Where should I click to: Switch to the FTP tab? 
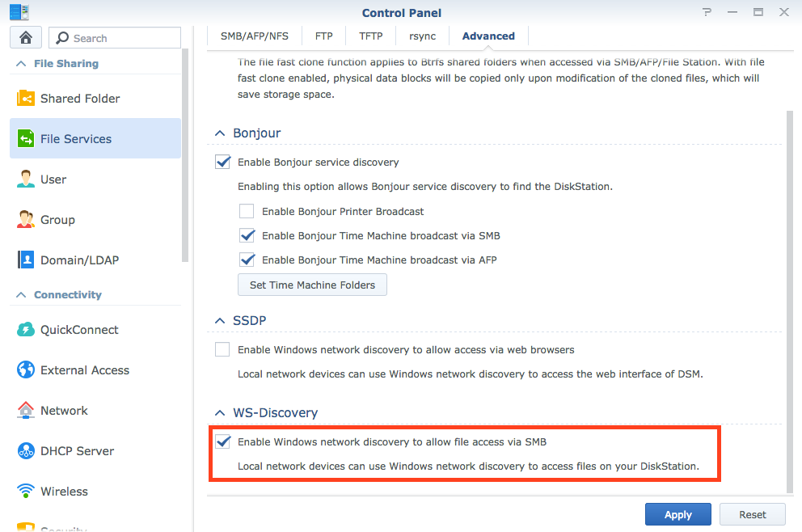click(x=323, y=36)
